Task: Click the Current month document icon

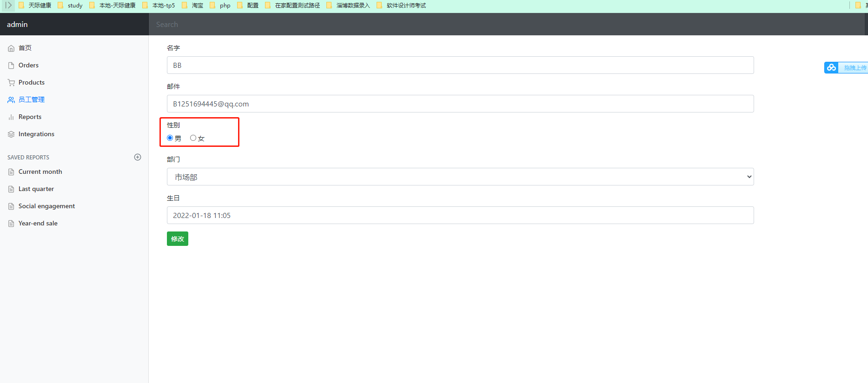Action: [11, 172]
